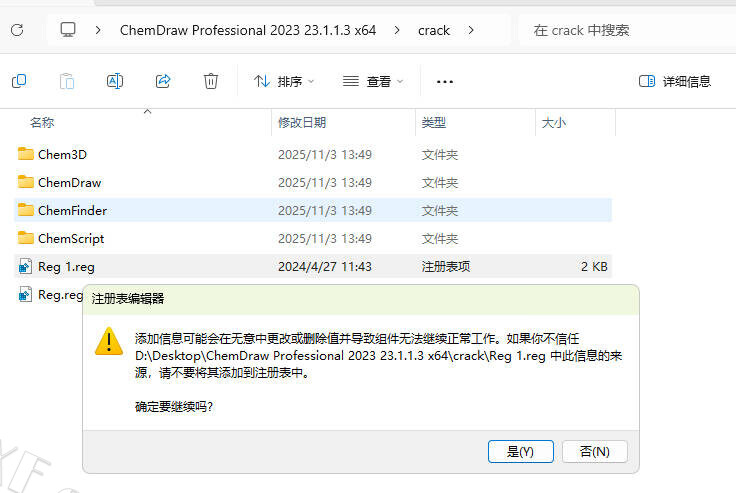Click the copy icon in toolbar

coord(18,81)
